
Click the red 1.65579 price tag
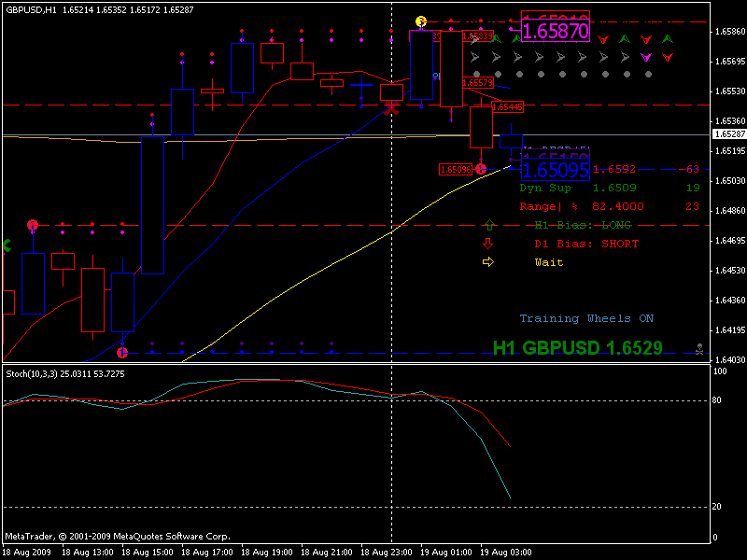coord(477,83)
